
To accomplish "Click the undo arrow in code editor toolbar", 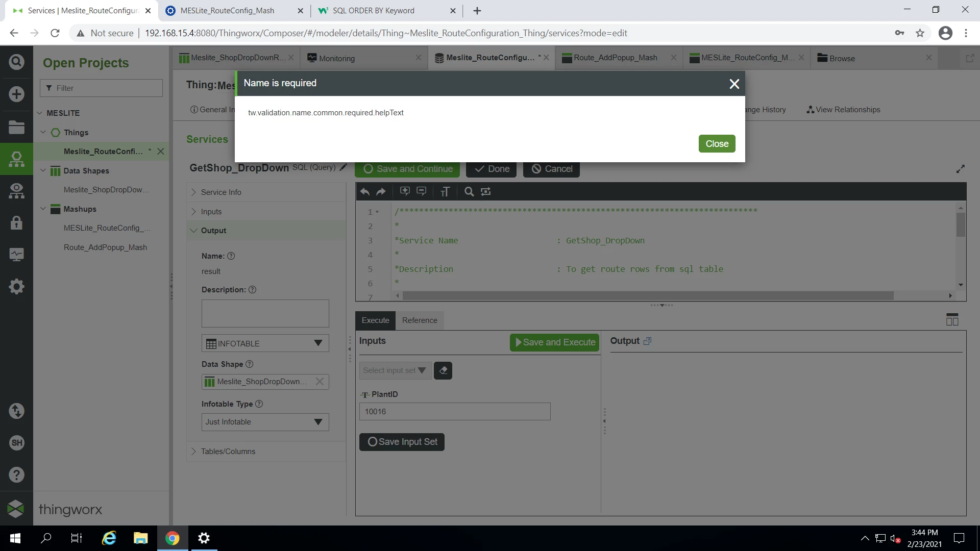I will pos(364,192).
